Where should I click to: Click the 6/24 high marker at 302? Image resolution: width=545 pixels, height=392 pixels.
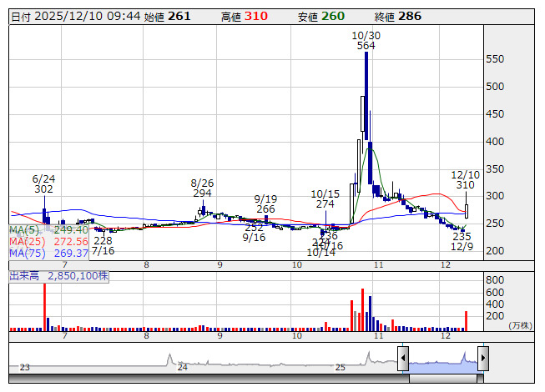coord(43,184)
